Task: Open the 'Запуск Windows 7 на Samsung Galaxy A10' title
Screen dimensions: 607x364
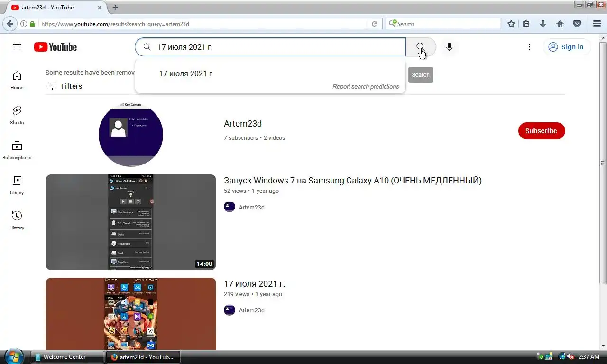Action: [x=353, y=181]
